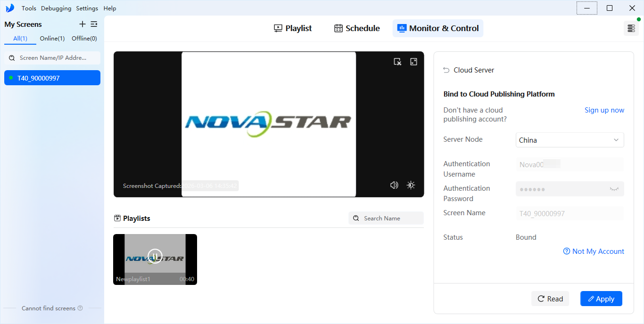
Task: Focus the playlist Search Name field
Action: pyautogui.click(x=386, y=218)
